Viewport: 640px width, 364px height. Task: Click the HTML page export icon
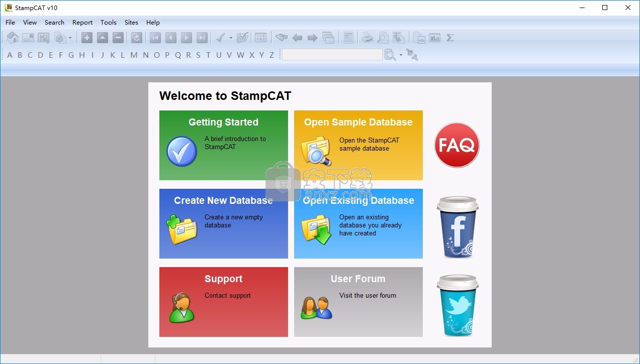(419, 38)
